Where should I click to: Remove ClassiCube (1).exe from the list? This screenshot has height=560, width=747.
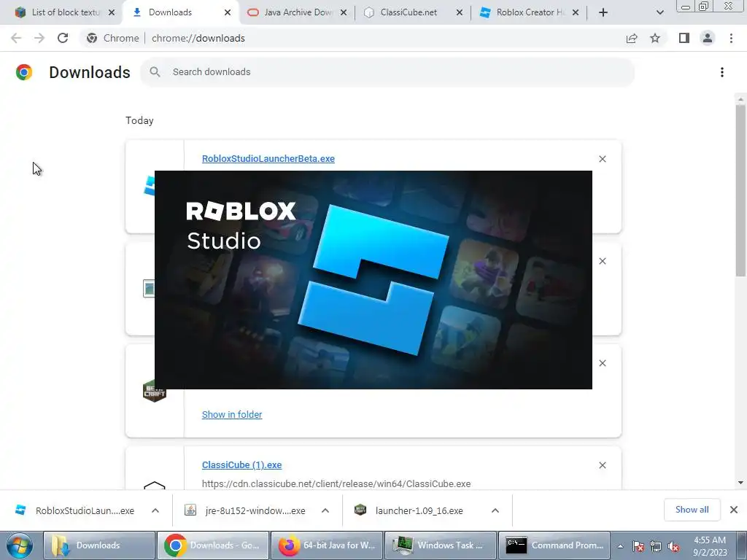point(603,465)
